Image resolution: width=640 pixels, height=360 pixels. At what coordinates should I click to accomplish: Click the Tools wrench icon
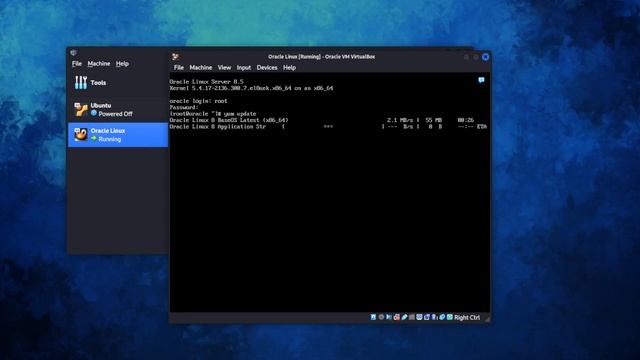(80, 83)
